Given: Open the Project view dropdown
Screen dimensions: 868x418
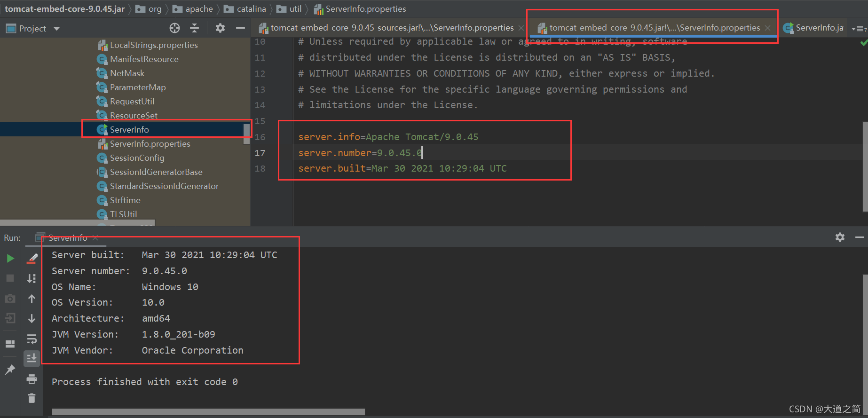Looking at the screenshot, I should click(x=56, y=29).
